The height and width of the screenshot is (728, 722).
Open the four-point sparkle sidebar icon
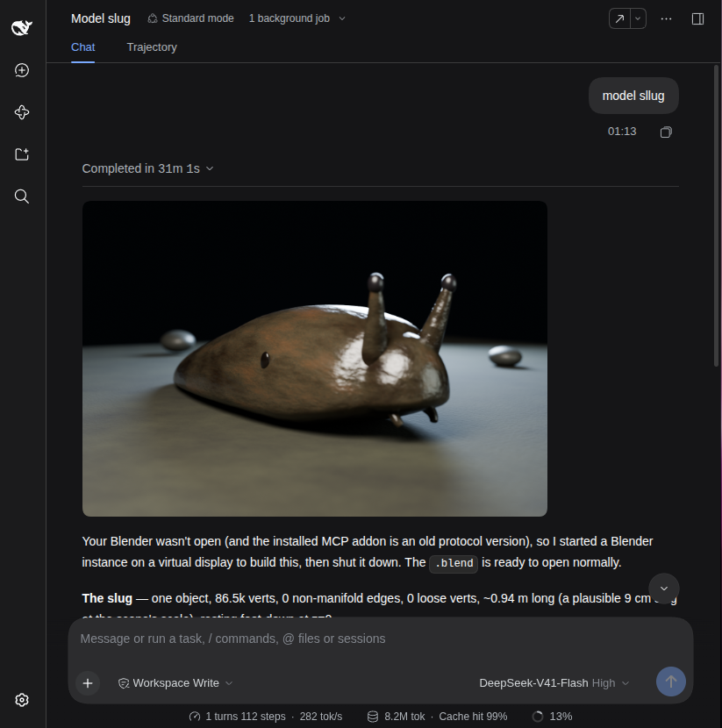[22, 112]
